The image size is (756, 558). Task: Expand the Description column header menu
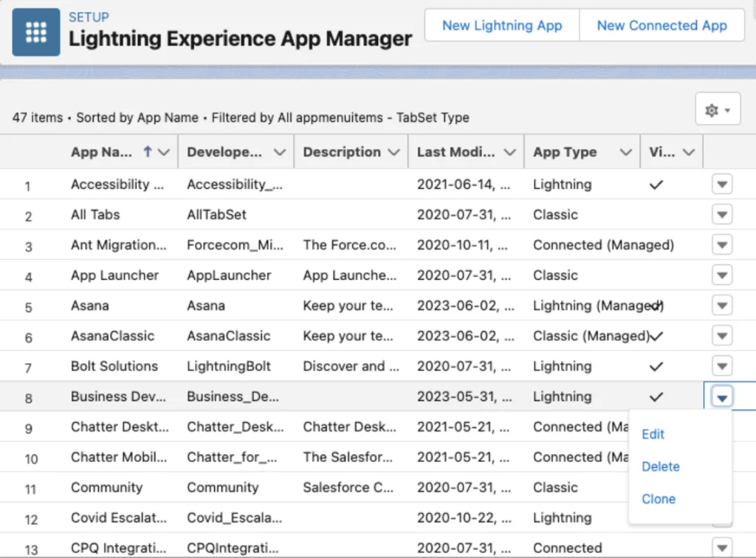click(x=394, y=152)
